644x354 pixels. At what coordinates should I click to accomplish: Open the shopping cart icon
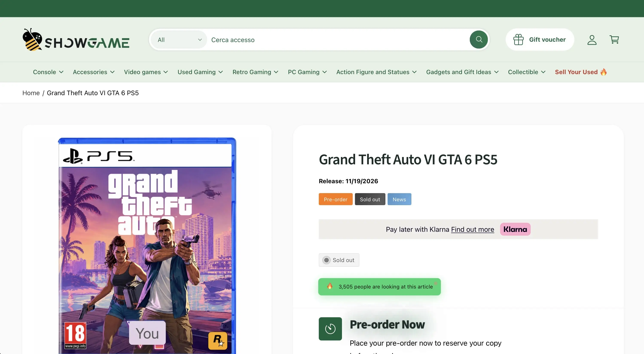click(x=614, y=40)
